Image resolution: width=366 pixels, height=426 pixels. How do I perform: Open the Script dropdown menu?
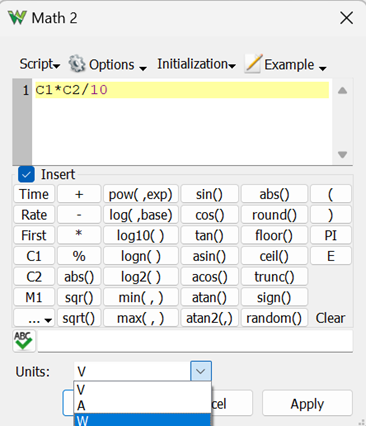point(39,64)
